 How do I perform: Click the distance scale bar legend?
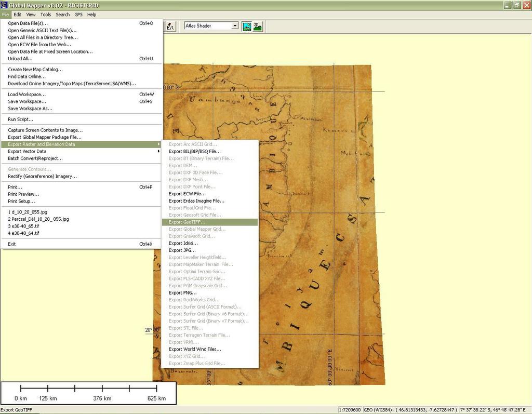pyautogui.click(x=88, y=393)
